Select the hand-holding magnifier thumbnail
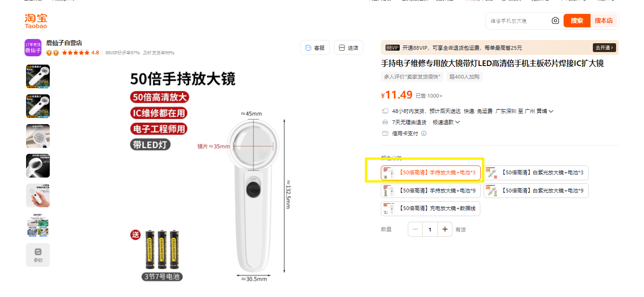This screenshot has width=644, height=297. pyautogui.click(x=38, y=195)
